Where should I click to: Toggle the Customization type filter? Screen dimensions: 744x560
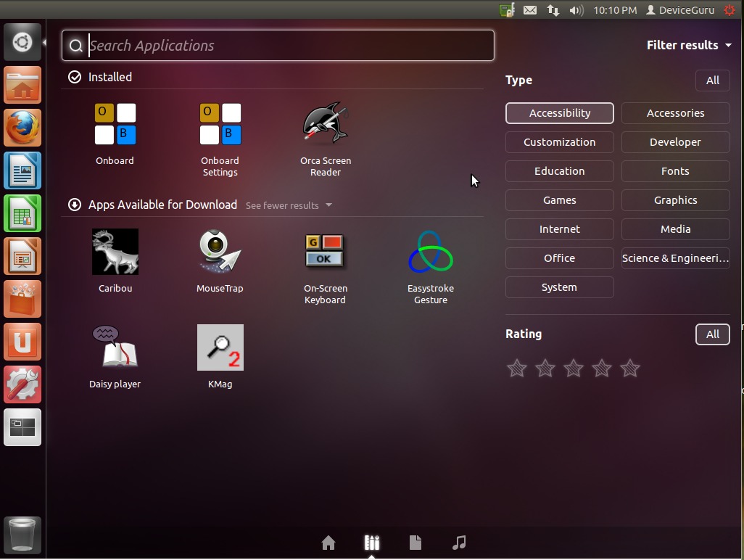tap(559, 142)
